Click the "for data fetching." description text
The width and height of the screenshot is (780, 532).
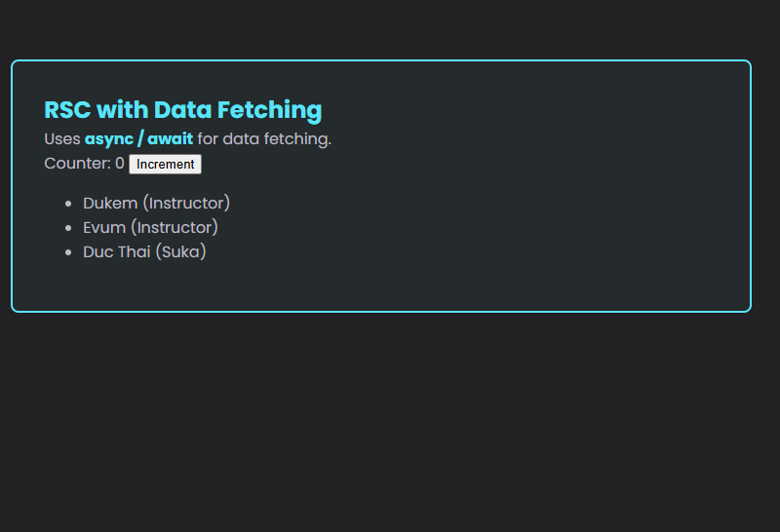point(264,138)
